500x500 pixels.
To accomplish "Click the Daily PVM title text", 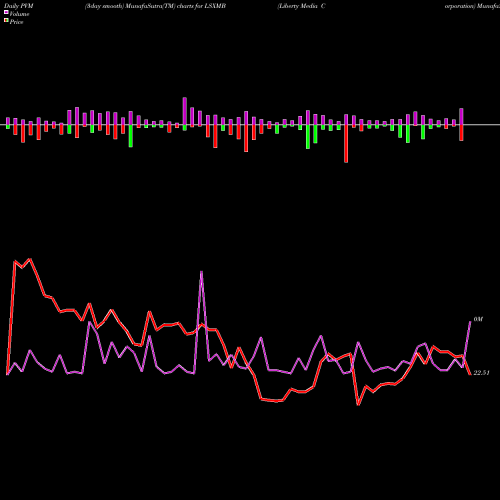I will (19, 6).
